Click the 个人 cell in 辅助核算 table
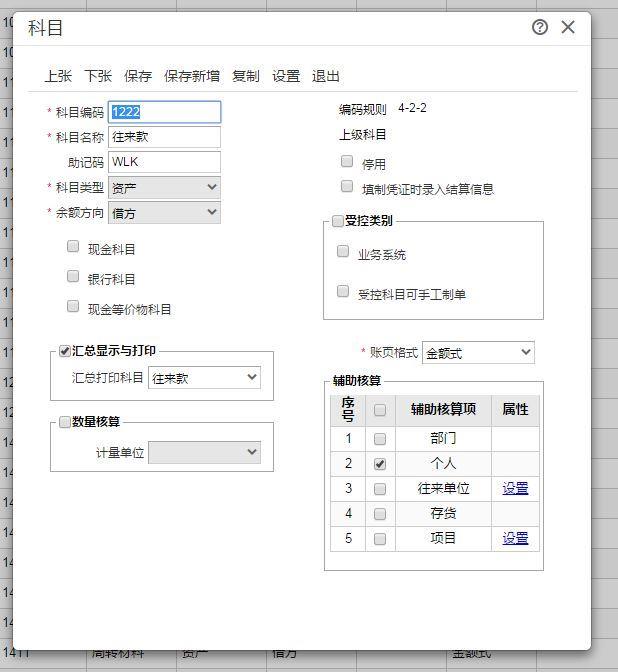Viewport: 618px width, 672px height. point(443,463)
